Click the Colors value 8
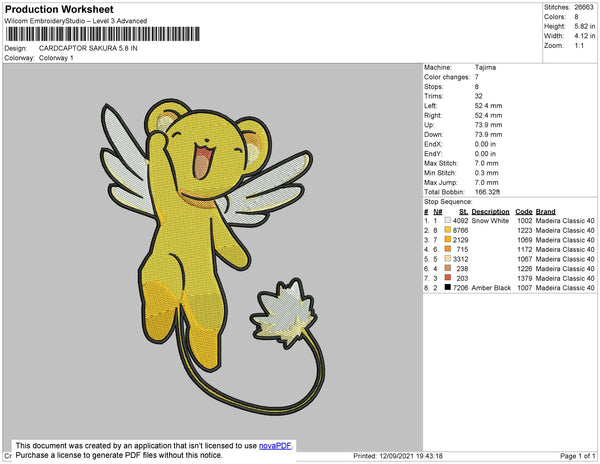Viewport: 600px width, 464px height. tap(576, 17)
